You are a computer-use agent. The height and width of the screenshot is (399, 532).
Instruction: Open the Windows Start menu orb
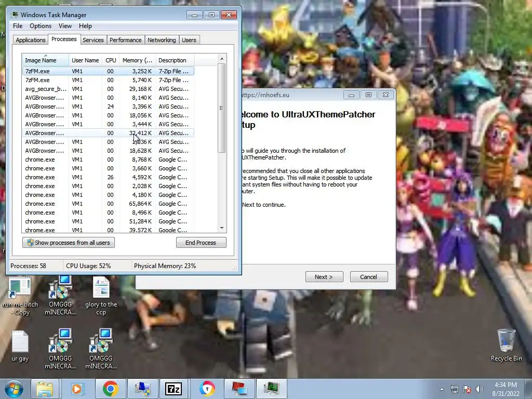(x=14, y=389)
